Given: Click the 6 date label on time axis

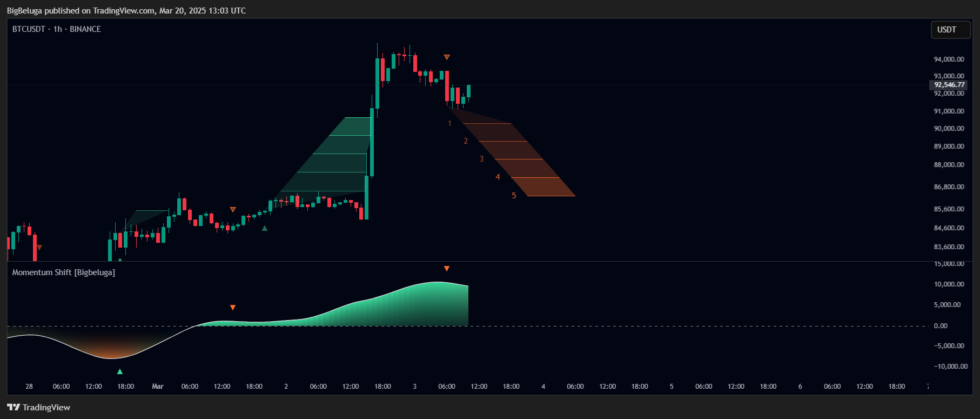Looking at the screenshot, I should click(x=800, y=387).
